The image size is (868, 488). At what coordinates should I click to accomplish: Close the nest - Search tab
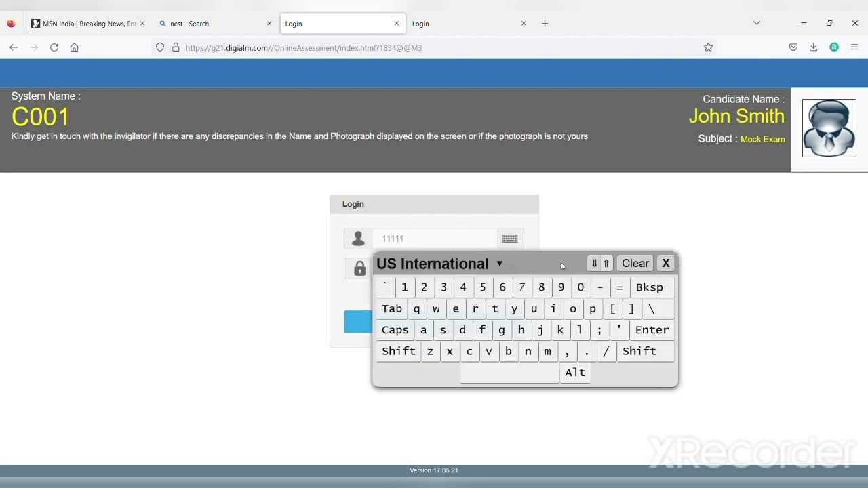point(269,24)
